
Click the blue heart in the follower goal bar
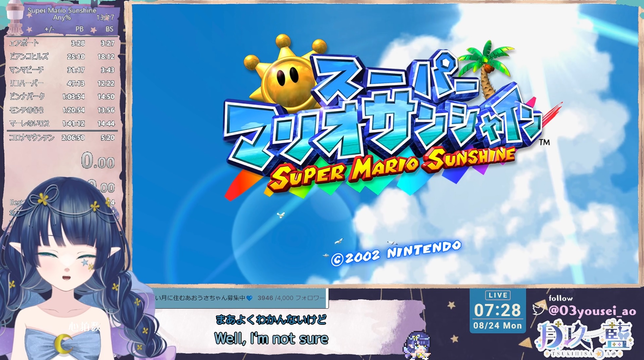[x=249, y=298]
